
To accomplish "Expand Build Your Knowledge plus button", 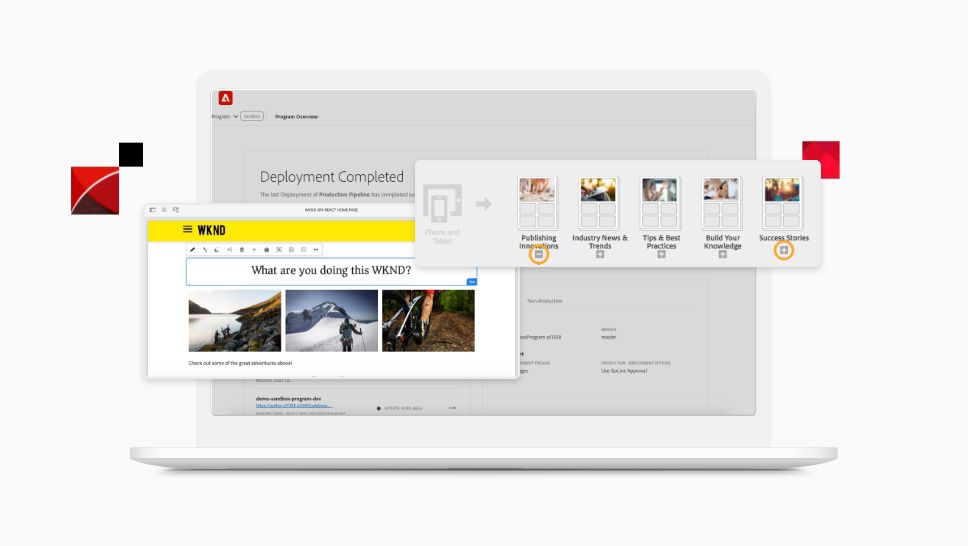I will pos(722,254).
